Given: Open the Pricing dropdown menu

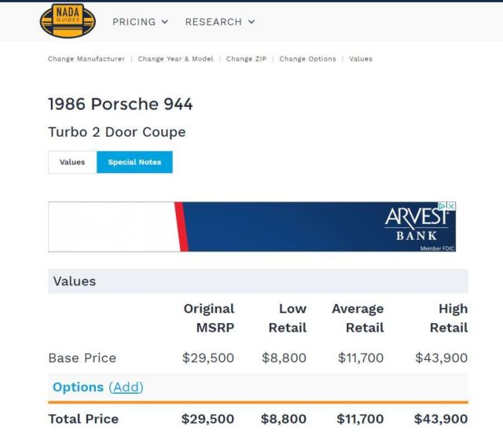Looking at the screenshot, I should (x=140, y=22).
